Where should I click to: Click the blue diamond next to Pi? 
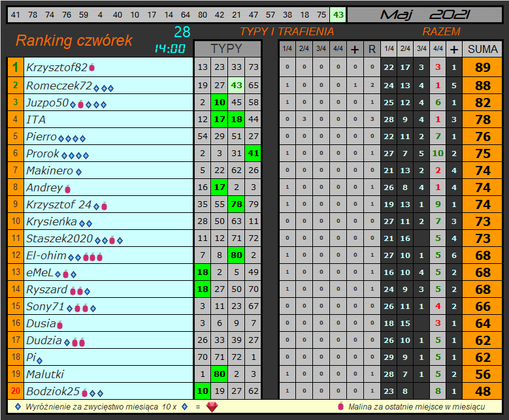coord(40,360)
